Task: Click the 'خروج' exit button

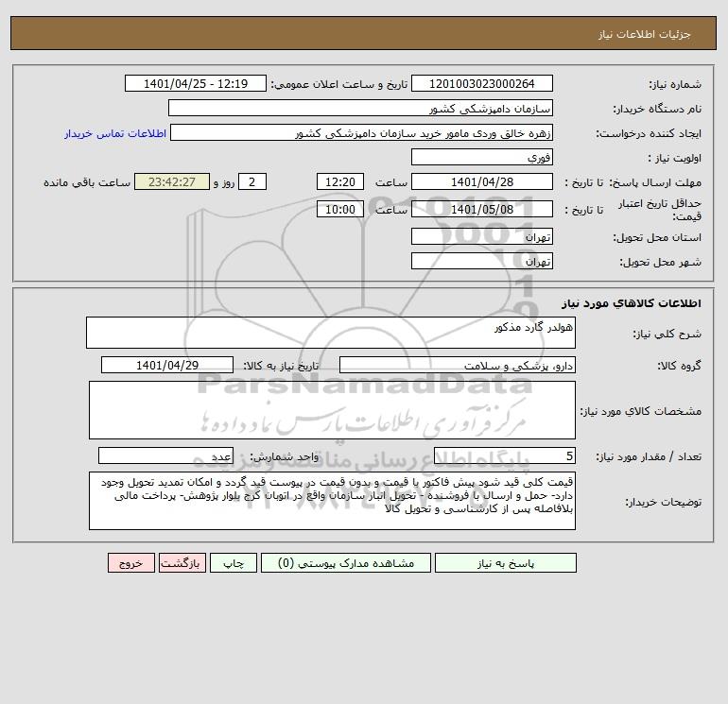Action: coord(130,563)
